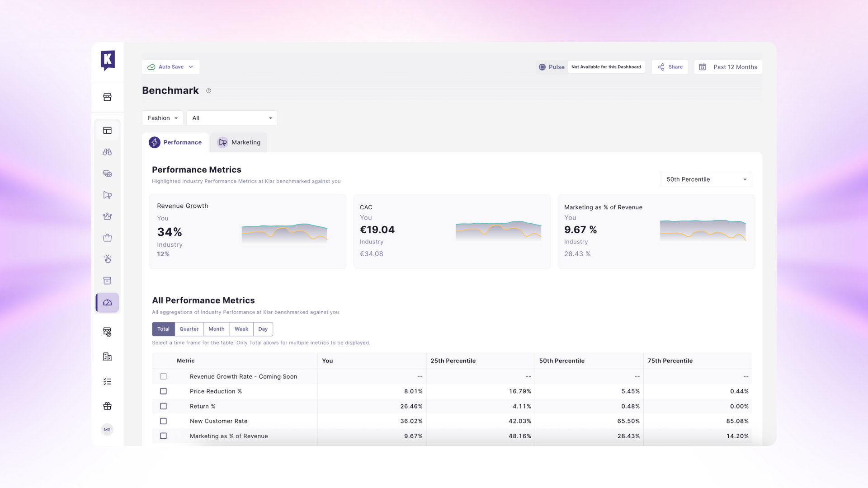The height and width of the screenshot is (488, 868).
Task: Open the Auto Save dropdown
Action: 170,67
